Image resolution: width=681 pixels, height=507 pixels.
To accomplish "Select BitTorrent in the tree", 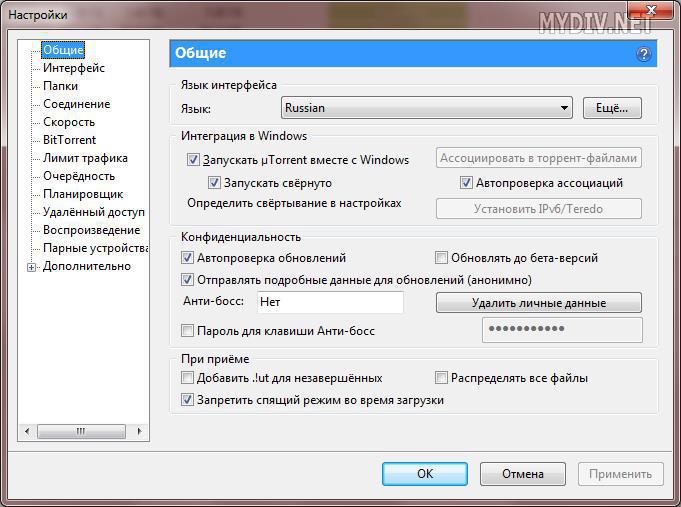I will (x=69, y=140).
